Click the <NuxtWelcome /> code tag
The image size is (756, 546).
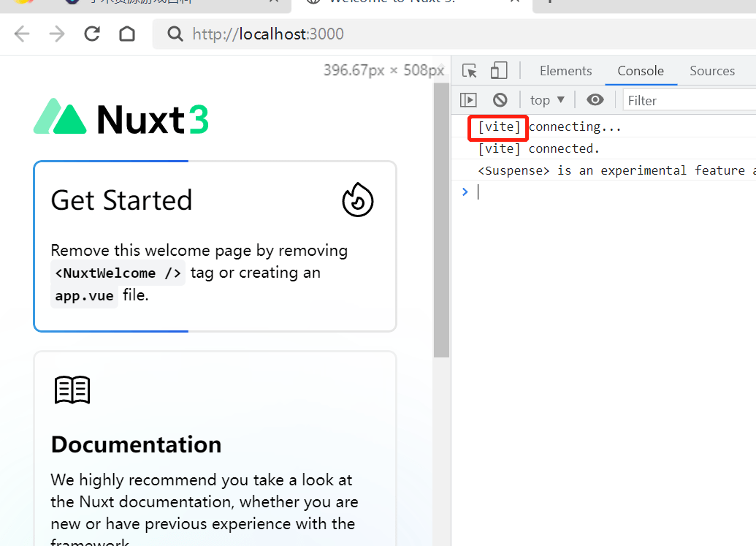tap(118, 273)
